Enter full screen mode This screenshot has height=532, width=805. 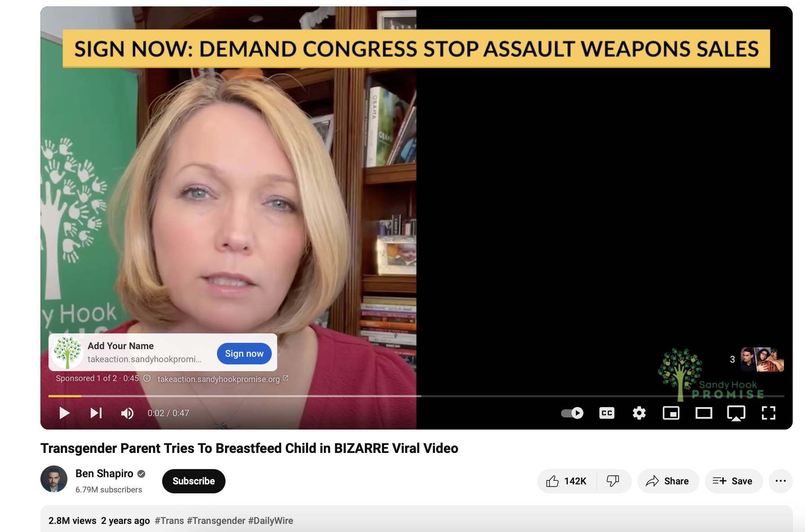click(769, 413)
